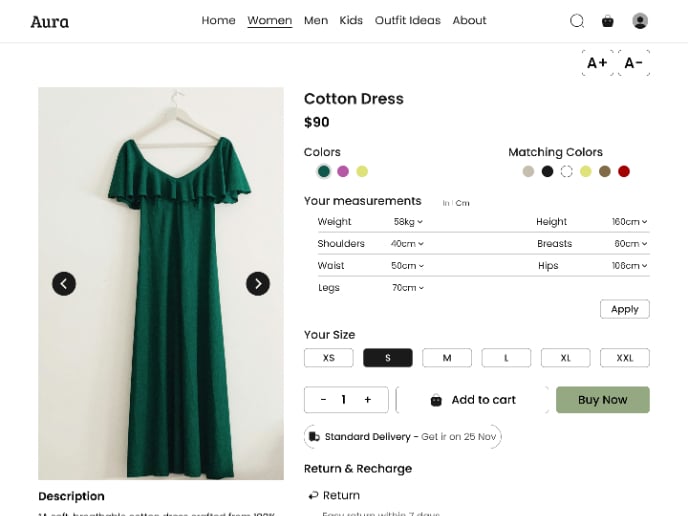Open the user account avatar

640,21
